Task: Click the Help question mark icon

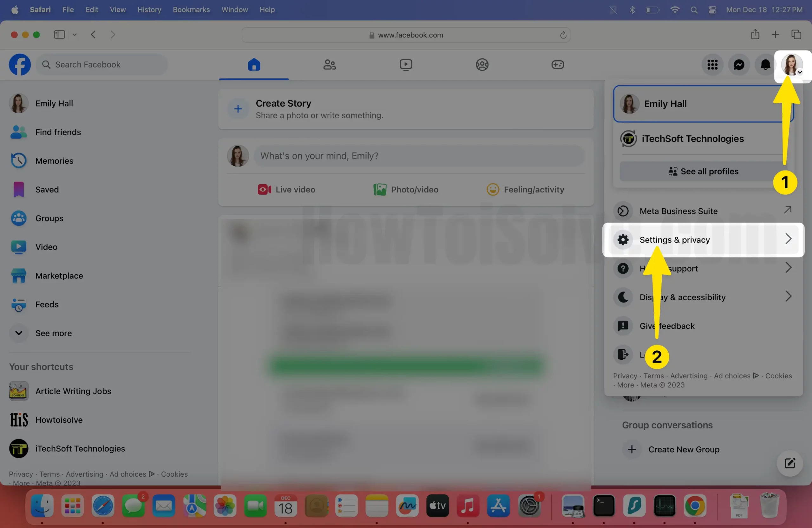Action: [x=623, y=268]
